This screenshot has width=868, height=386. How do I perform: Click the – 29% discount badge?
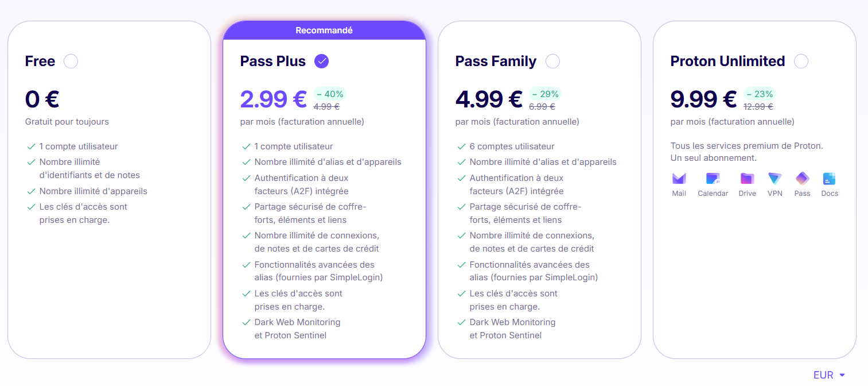coord(545,94)
